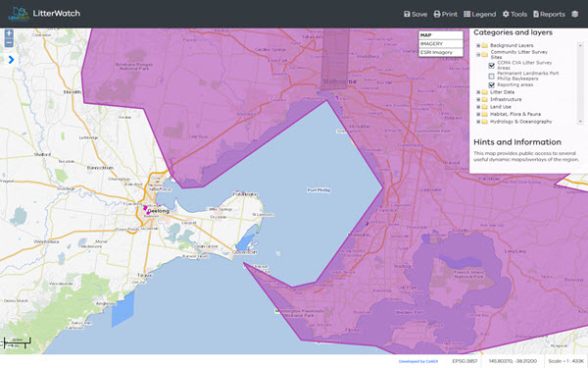
Task: Click the layers panel scrollbar down arrow
Action: (x=580, y=122)
